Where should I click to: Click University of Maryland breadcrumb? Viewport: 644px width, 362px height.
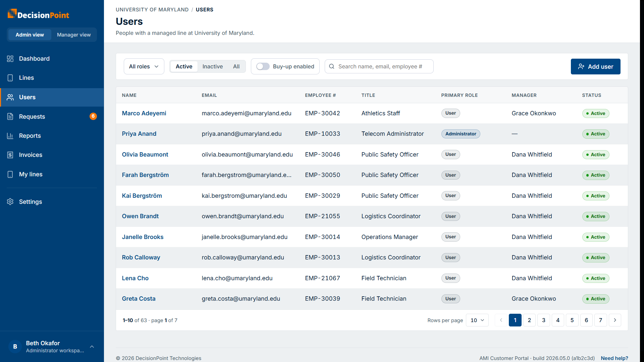152,10
